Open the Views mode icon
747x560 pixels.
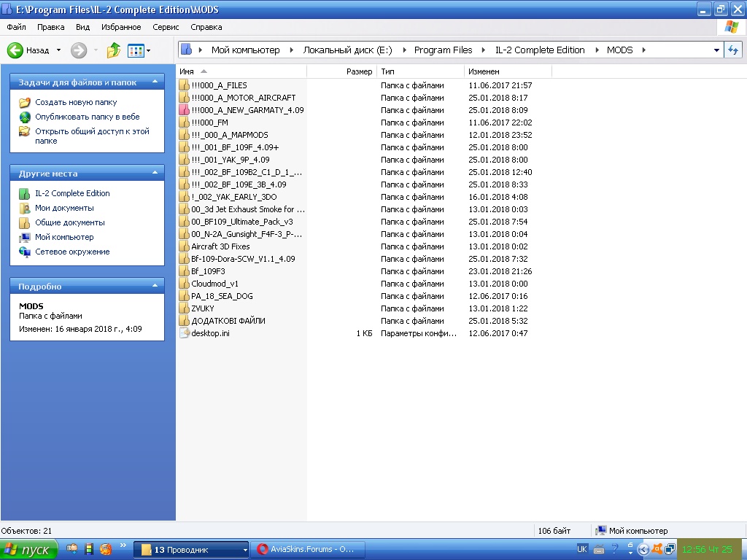click(x=136, y=50)
